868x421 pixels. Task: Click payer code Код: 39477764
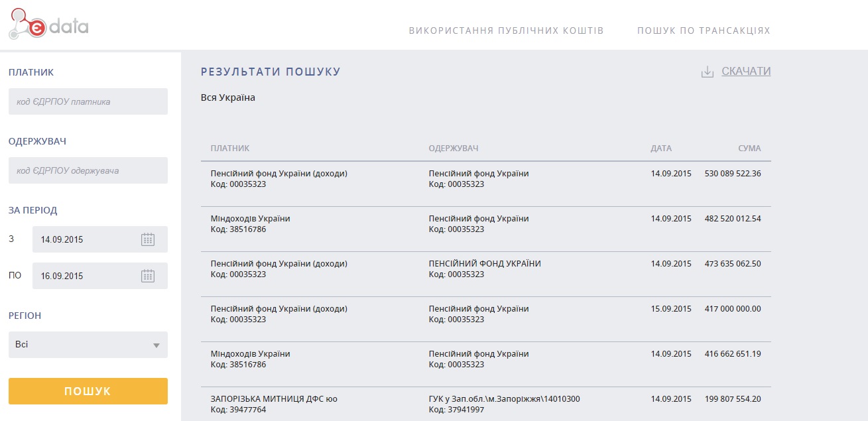(x=239, y=410)
